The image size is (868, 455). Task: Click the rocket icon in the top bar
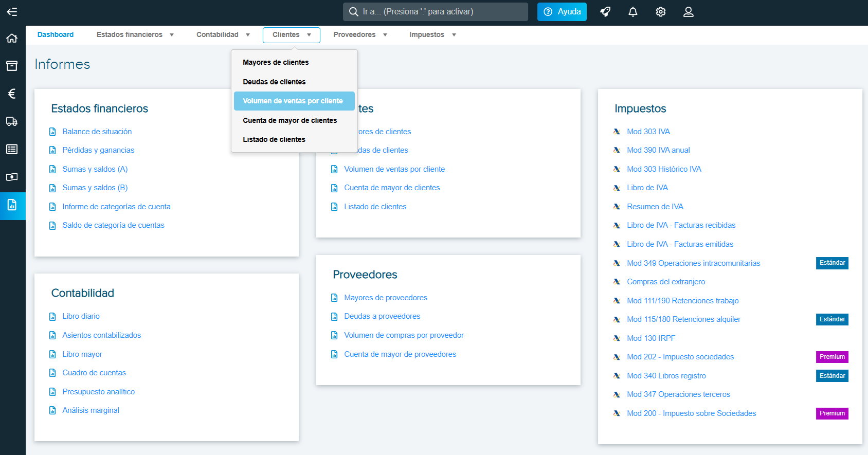point(605,12)
